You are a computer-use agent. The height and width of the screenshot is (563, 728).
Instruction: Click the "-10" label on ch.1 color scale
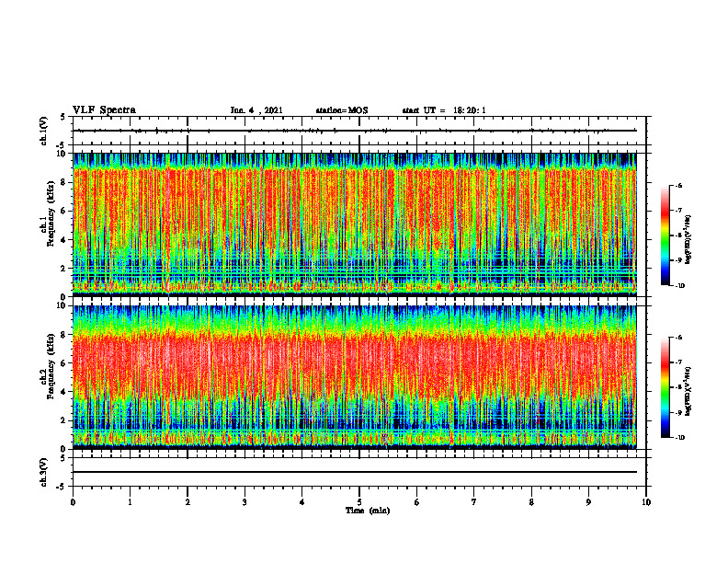(x=679, y=286)
